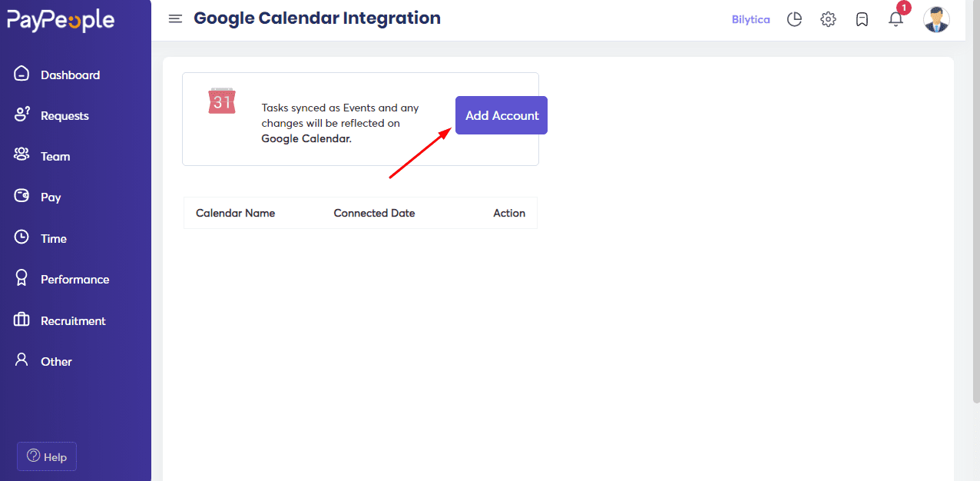Screen dimensions: 980x481
Task: Click the Recruitment briefcase icon
Action: pyautogui.click(x=22, y=320)
